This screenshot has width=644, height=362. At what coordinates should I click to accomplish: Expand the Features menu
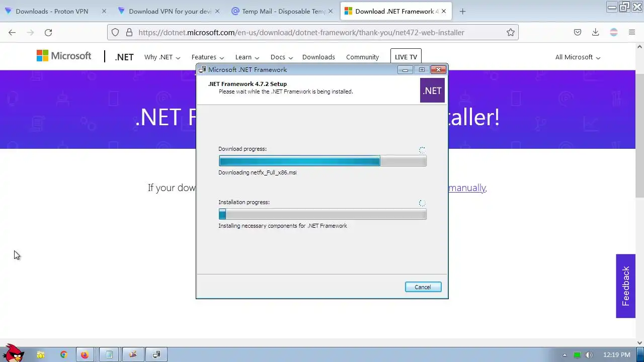pos(207,57)
